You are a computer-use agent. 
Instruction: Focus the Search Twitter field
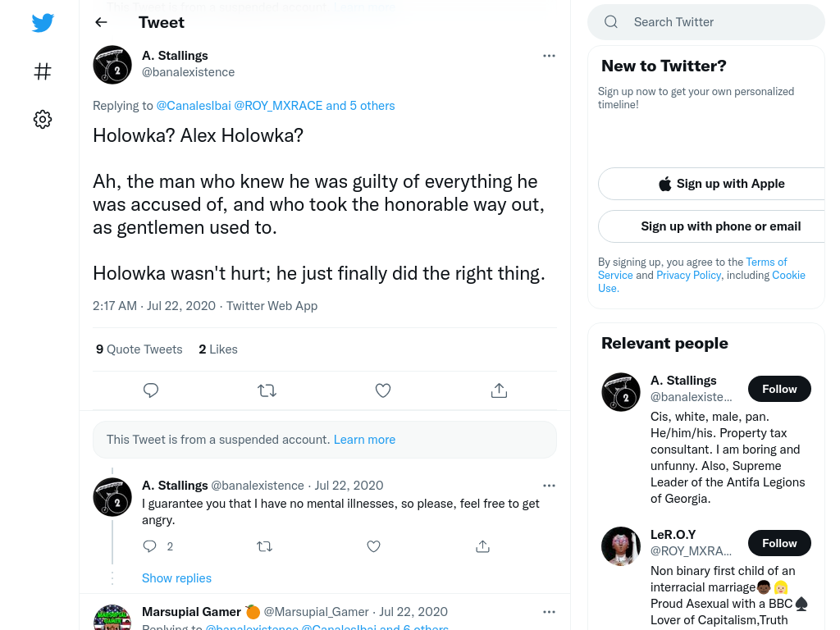[706, 22]
